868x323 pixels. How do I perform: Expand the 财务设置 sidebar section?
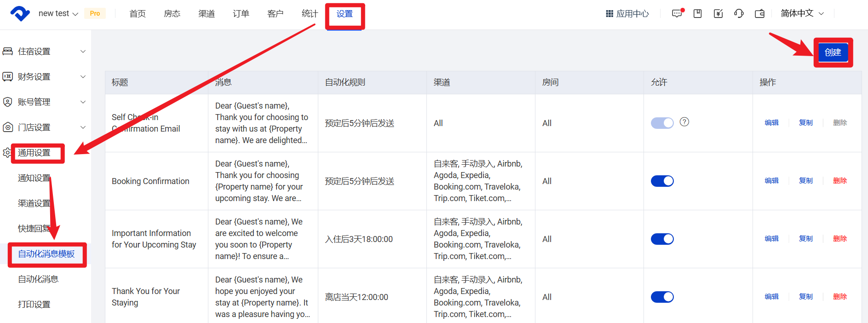coord(45,77)
